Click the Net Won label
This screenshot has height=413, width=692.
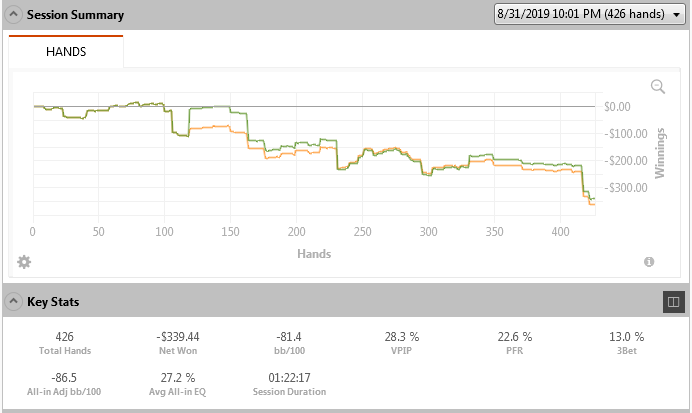[x=178, y=351]
